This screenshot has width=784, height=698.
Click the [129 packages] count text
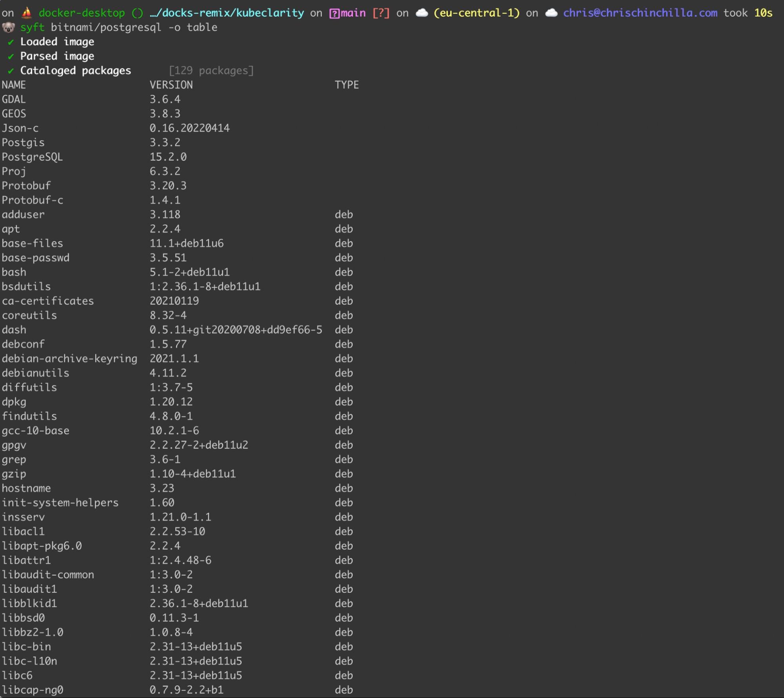click(x=211, y=71)
